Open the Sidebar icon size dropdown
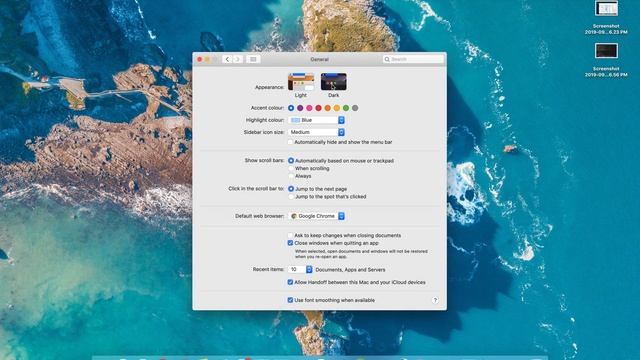640x360 pixels. pos(317,132)
